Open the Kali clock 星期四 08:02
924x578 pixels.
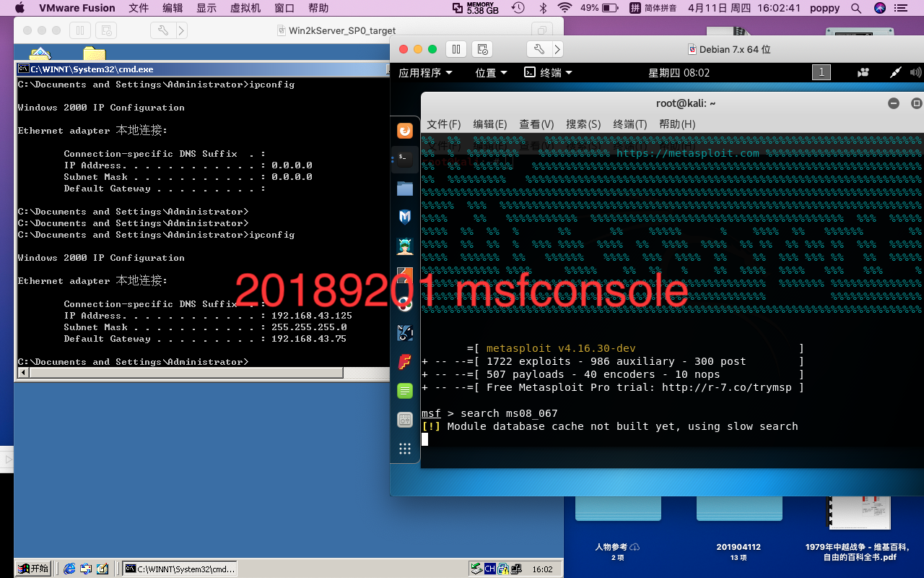679,73
